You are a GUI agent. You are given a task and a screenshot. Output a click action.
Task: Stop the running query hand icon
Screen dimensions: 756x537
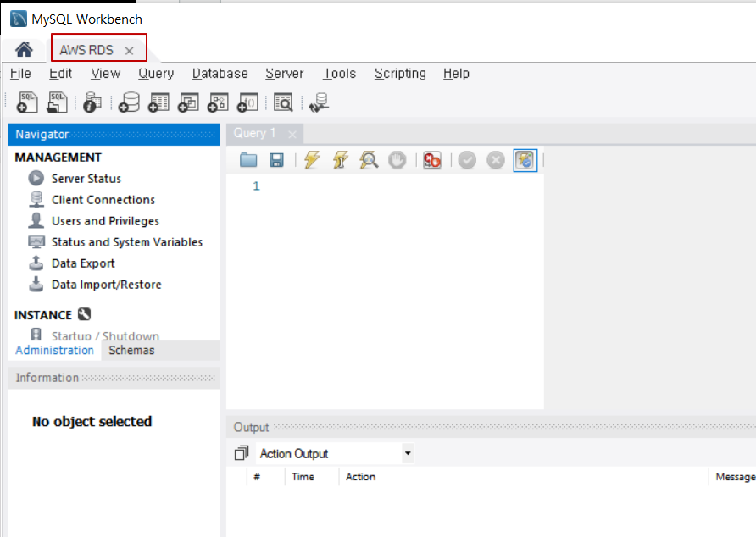click(x=397, y=159)
